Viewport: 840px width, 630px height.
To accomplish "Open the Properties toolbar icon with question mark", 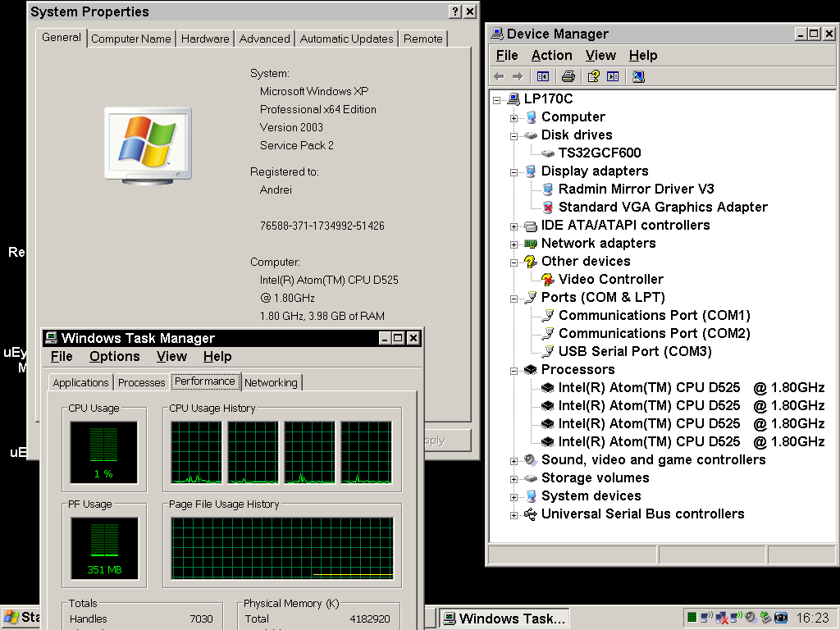I will (x=593, y=76).
